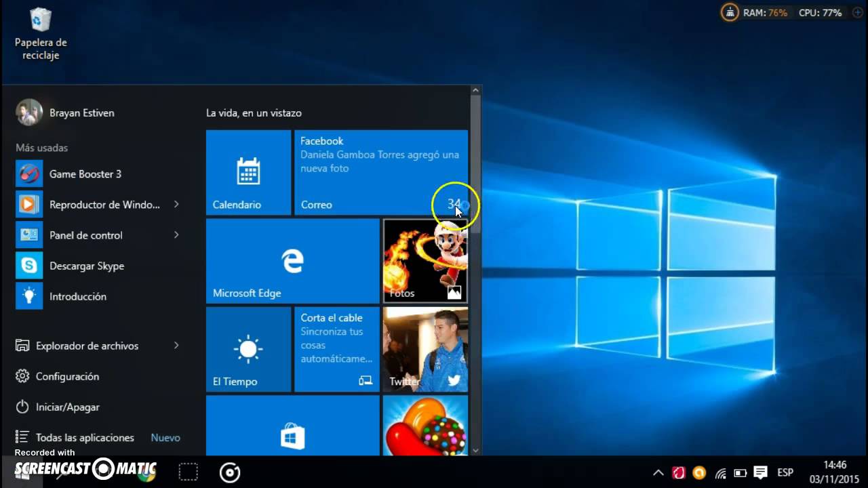This screenshot has height=488, width=868.
Task: Click the Introducción label
Action: pos(78,296)
